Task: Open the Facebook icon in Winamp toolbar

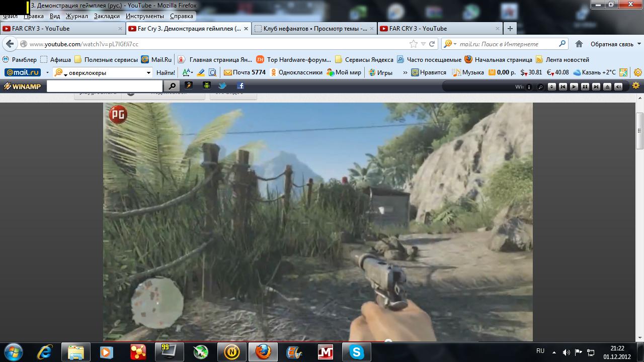Action: point(239,86)
